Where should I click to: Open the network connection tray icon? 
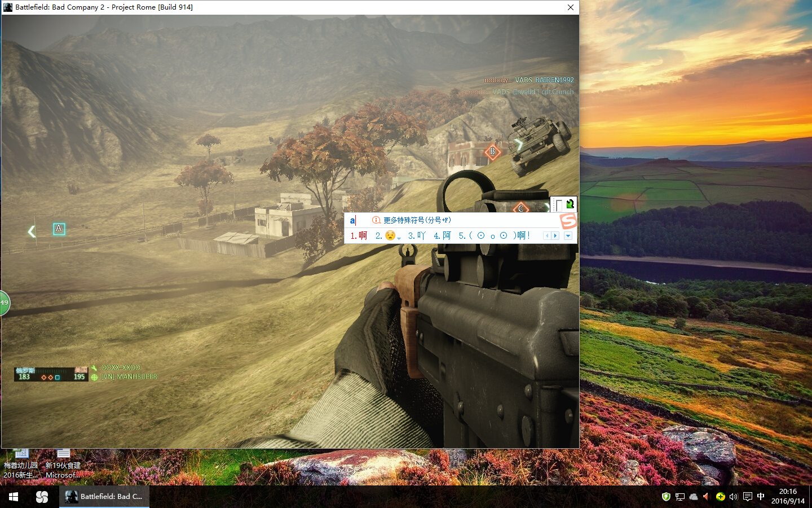click(680, 497)
